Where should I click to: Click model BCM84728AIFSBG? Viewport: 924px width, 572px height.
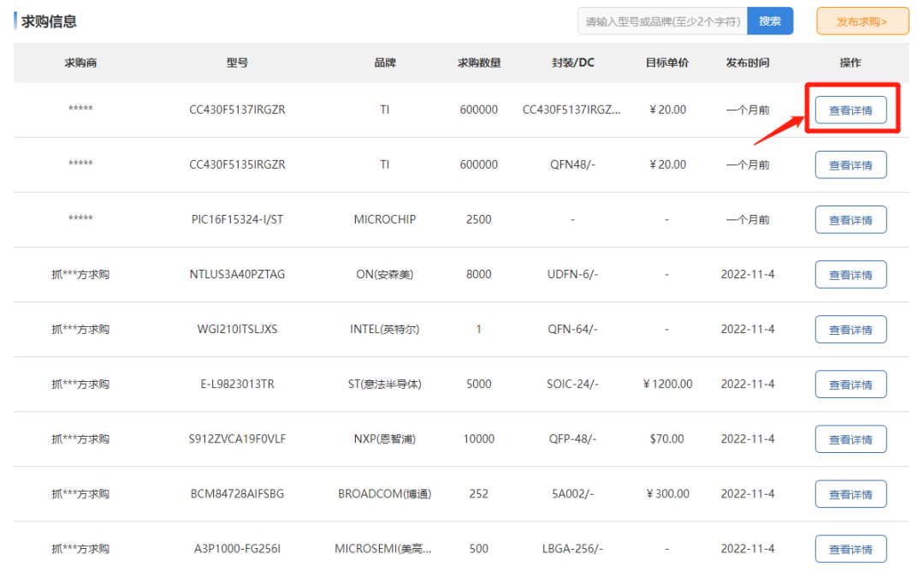[237, 493]
